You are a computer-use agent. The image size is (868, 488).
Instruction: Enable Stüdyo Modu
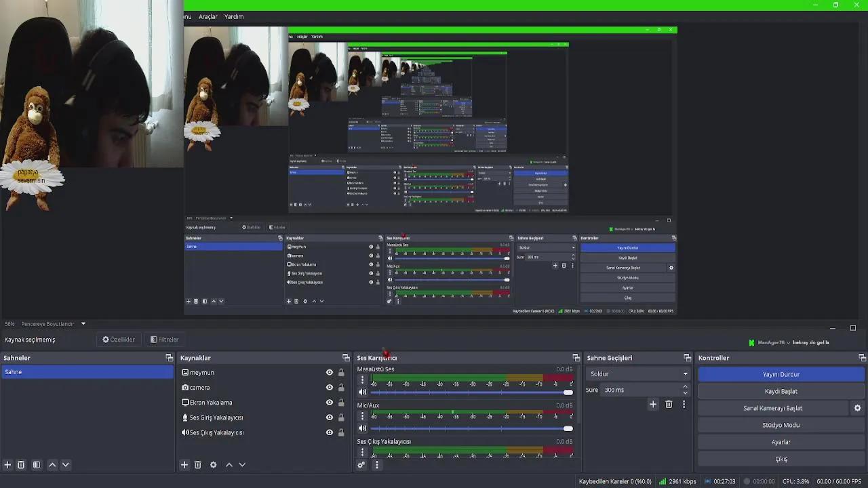[x=781, y=424]
